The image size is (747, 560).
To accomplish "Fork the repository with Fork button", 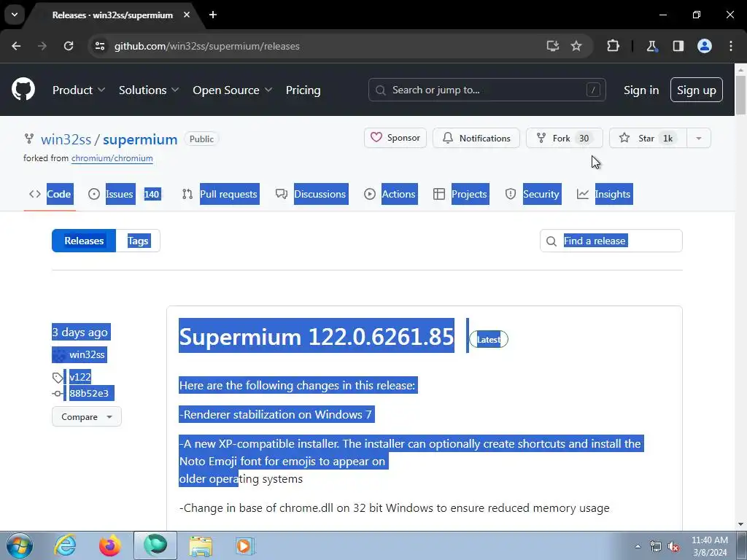I will coord(565,138).
